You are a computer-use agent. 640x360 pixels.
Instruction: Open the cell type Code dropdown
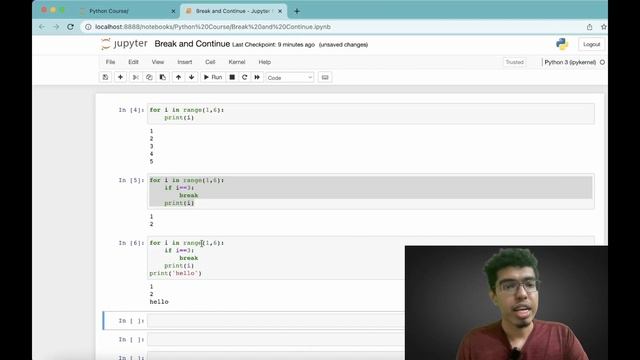click(289, 78)
